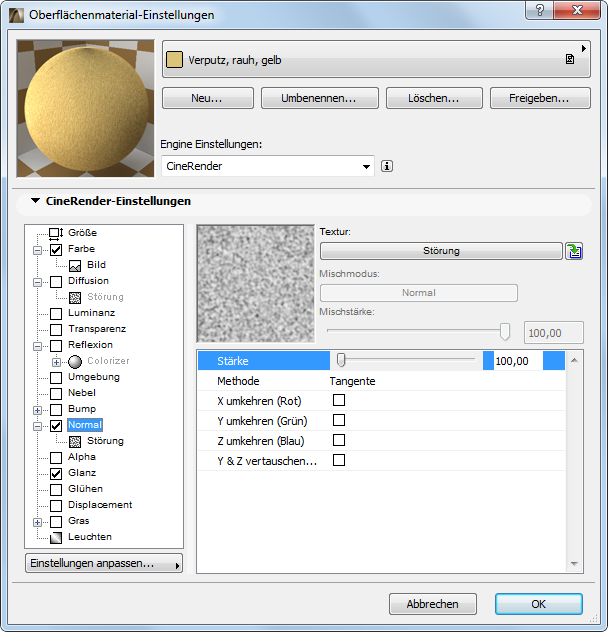This screenshot has width=608, height=632.
Task: Enable the Gras channel checkbox
Action: [x=56, y=522]
